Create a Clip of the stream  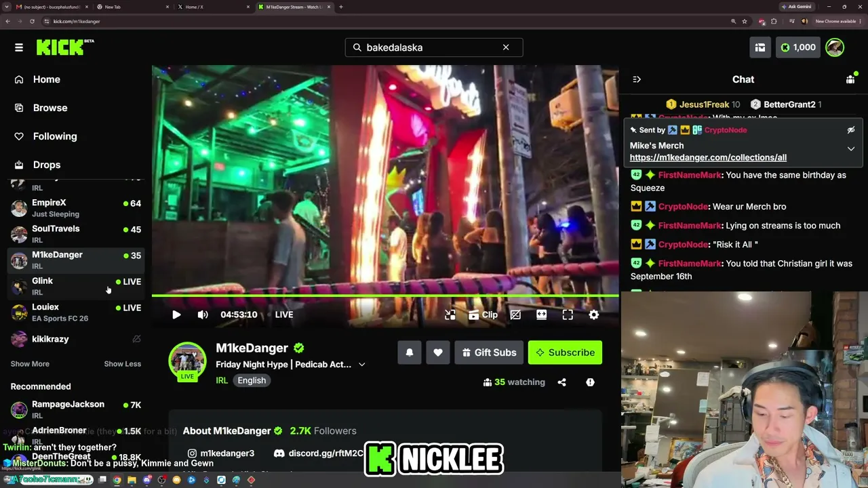(483, 314)
